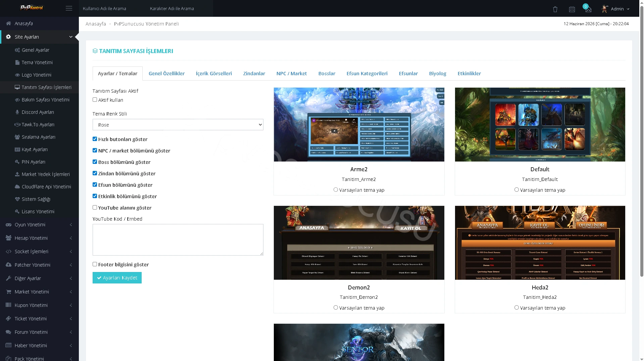Screen dimensions: 644x361
Task: Uncheck Zindan bölümünü göster
Action: (x=95, y=173)
